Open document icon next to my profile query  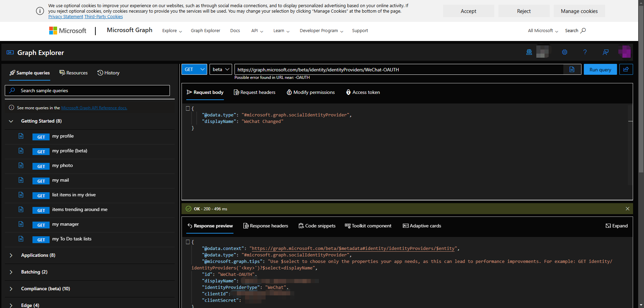coord(21,136)
